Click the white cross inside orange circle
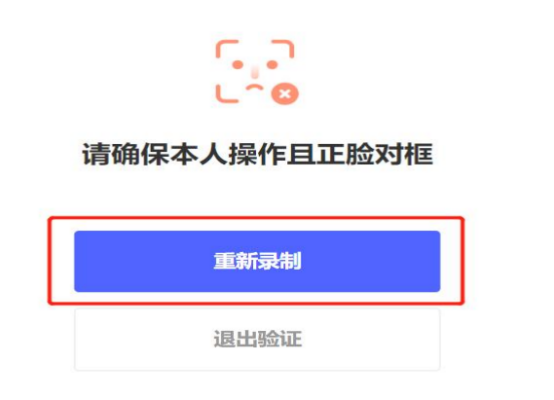 285,94
